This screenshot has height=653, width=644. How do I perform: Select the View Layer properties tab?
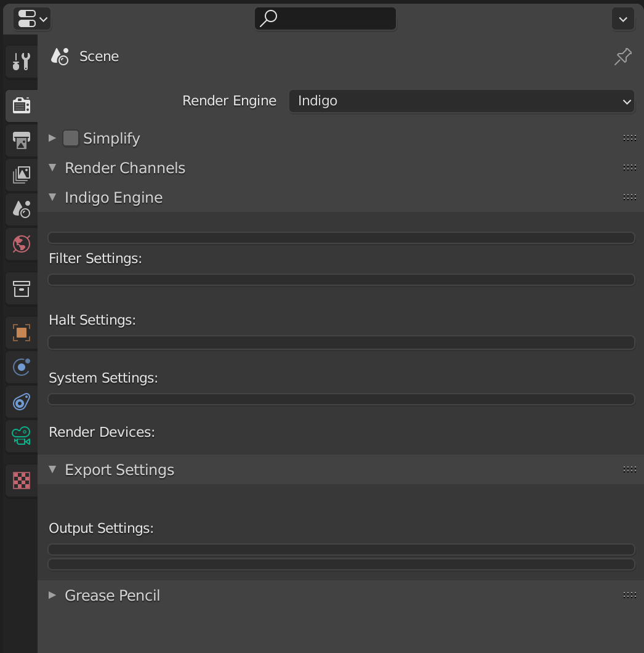pyautogui.click(x=21, y=174)
